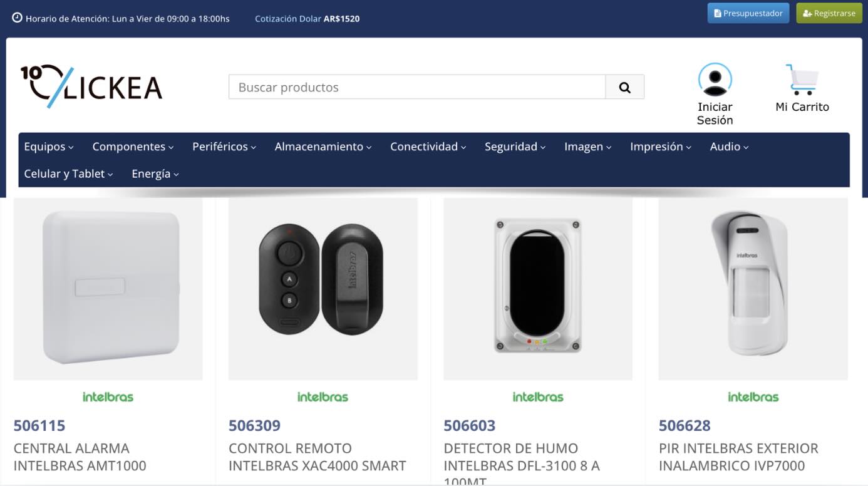868x486 pixels.
Task: Expand the Imagen category menu
Action: 588,147
